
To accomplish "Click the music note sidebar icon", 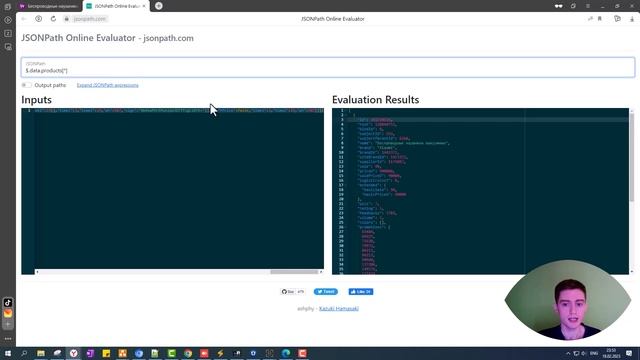I will (x=7, y=33).
